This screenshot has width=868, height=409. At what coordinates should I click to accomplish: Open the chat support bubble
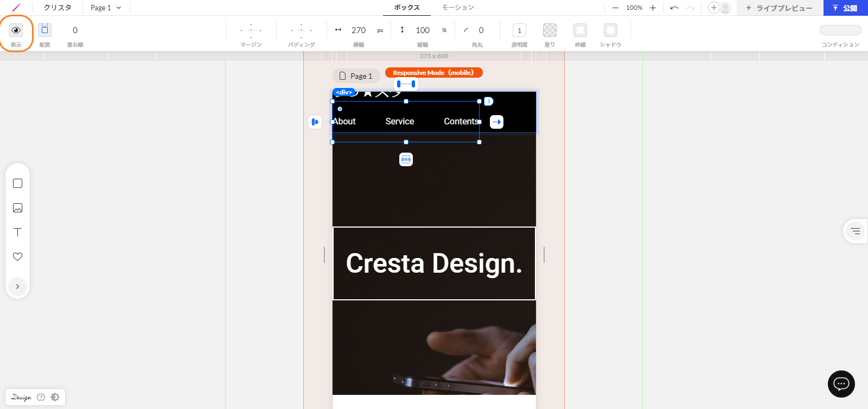841,384
